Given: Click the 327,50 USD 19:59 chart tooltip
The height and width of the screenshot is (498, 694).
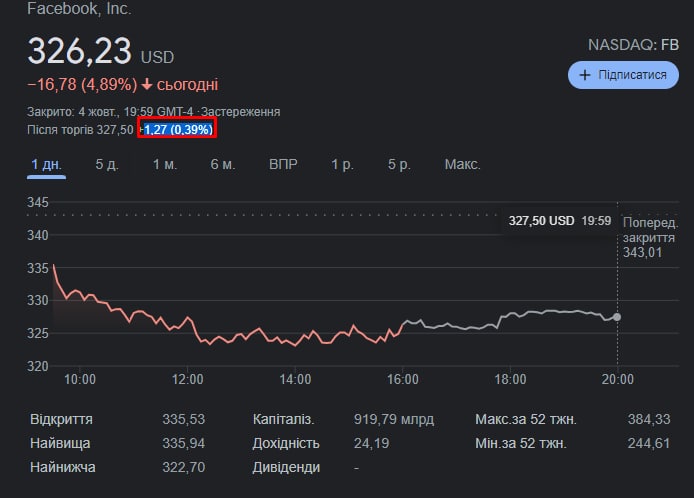Looking at the screenshot, I should [x=559, y=221].
